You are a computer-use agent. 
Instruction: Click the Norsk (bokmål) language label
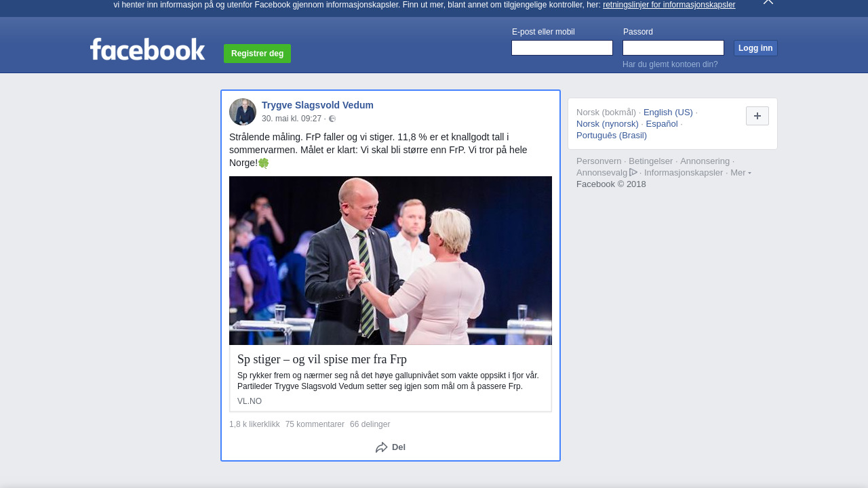pos(606,113)
